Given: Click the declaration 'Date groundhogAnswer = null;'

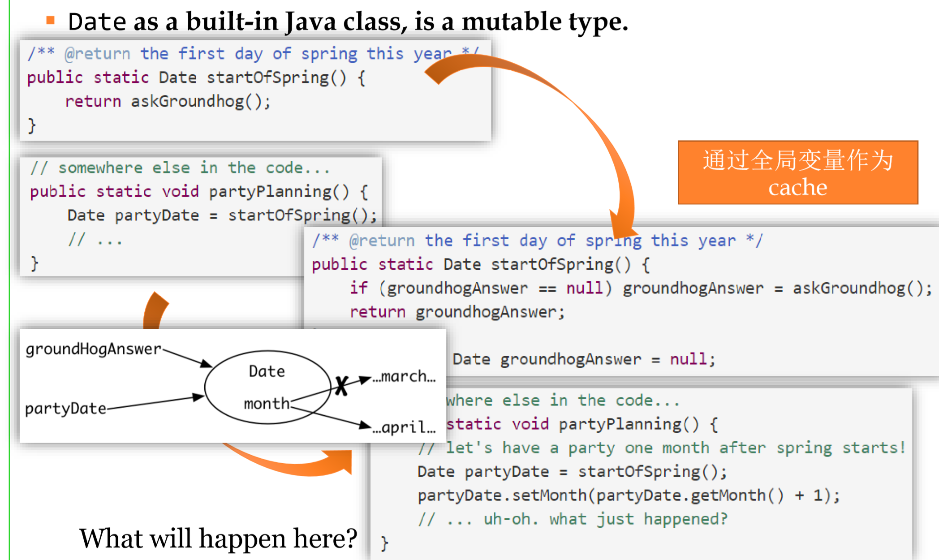Looking at the screenshot, I should (584, 359).
